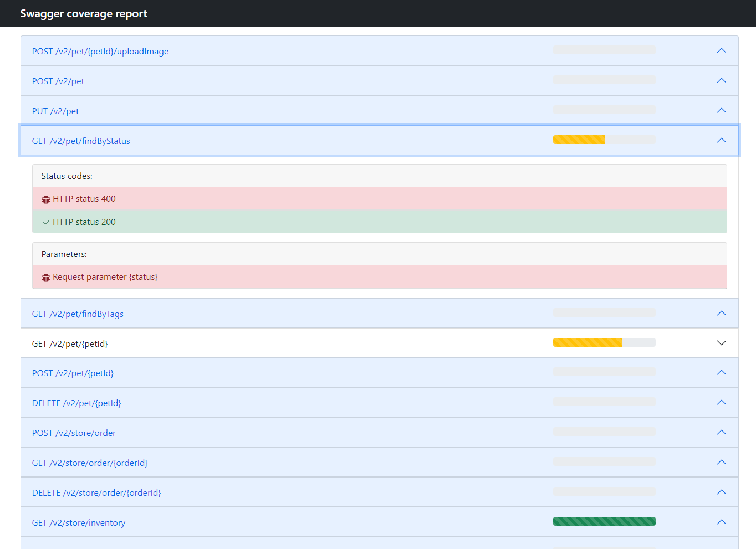Toggle chevron on POST /v2/store/order row
Screen dimensions: 756x549
pyautogui.click(x=721, y=433)
